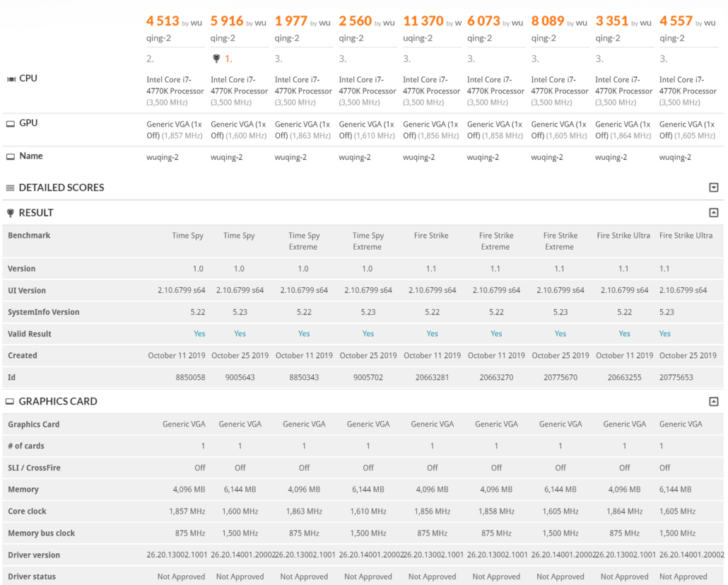This screenshot has width=728, height=585.
Task: Click the trophy icon next to rank 1
Action: click(216, 59)
